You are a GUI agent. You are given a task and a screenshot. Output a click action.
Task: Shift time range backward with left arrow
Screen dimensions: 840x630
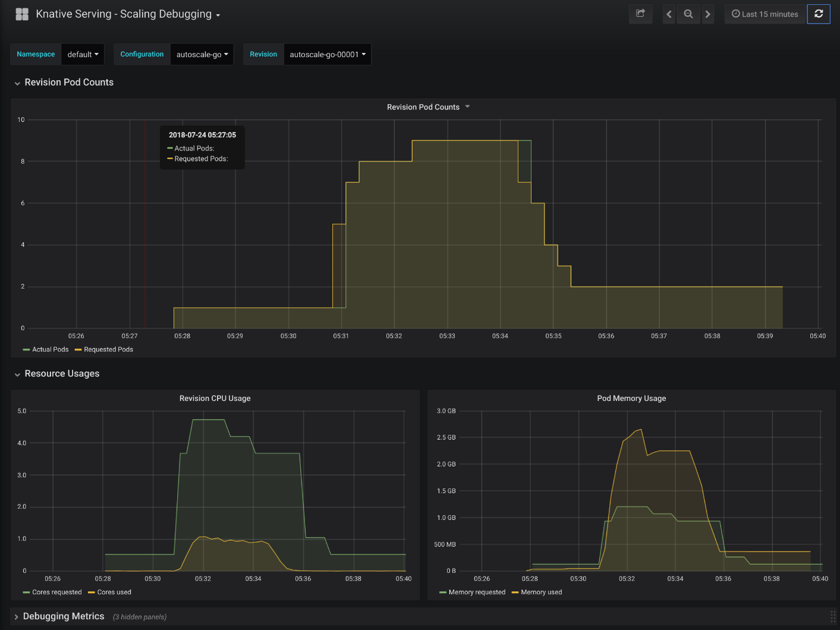(669, 14)
